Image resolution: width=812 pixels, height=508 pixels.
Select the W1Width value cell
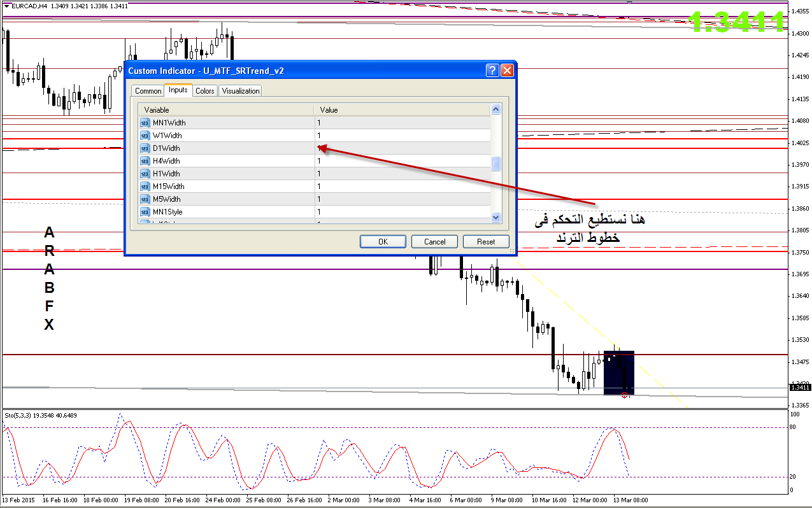click(x=403, y=135)
